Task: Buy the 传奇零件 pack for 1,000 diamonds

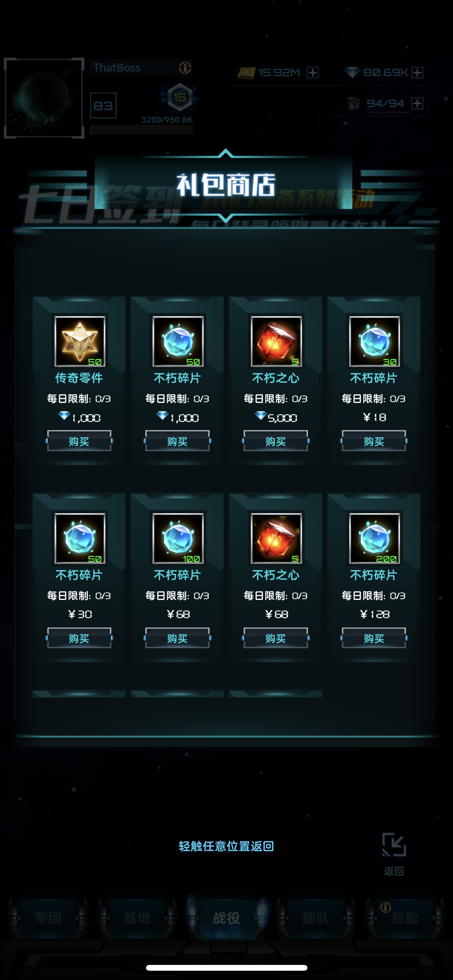Action: point(79,441)
